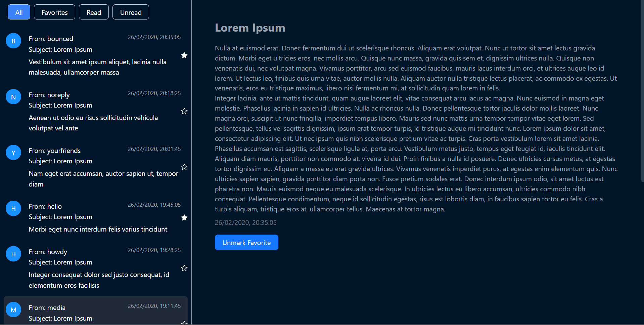Show only Unread emails
The image size is (644, 325).
coord(131,12)
